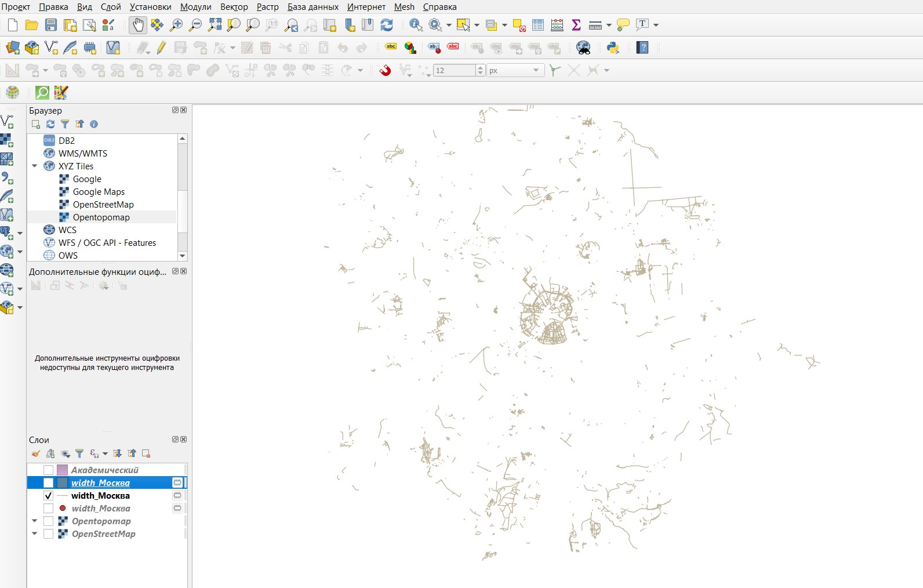Refresh the map canvas
This screenshot has width=923, height=588.
point(387,25)
